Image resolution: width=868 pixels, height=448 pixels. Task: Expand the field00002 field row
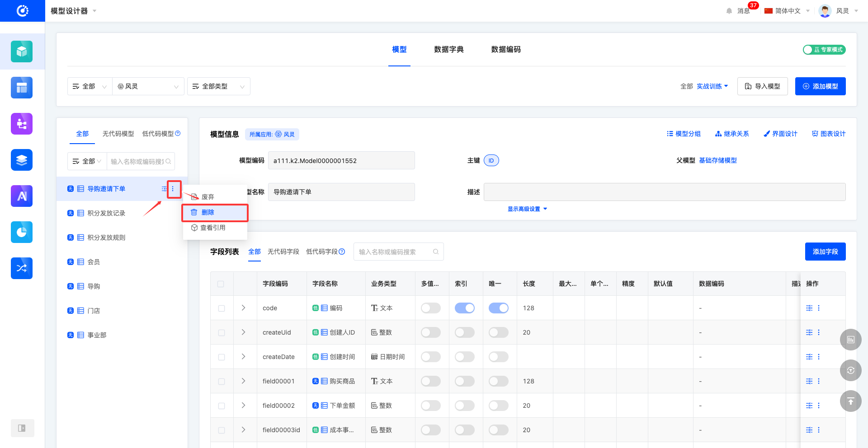(x=243, y=405)
